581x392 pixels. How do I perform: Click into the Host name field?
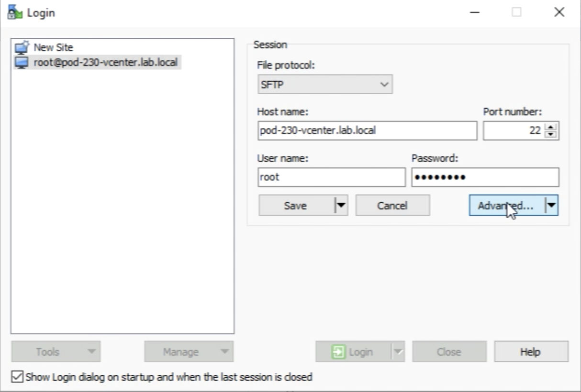[x=367, y=131]
